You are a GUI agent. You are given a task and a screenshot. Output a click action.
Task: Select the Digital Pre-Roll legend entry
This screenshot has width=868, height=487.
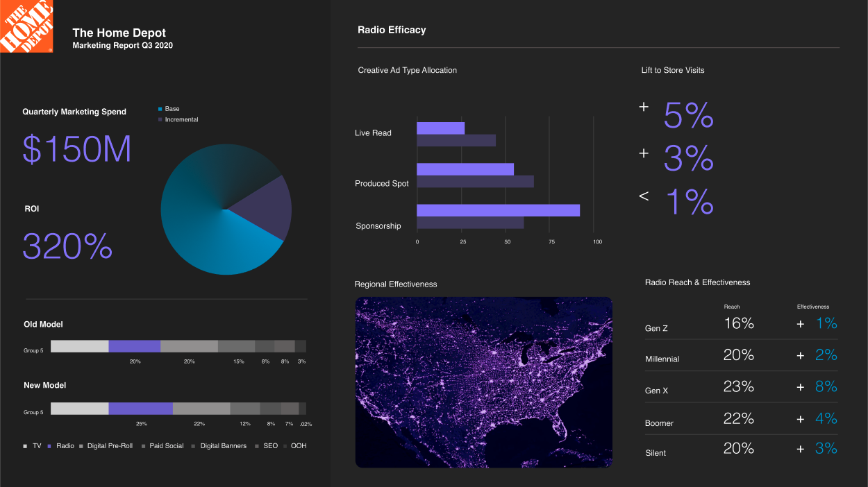point(106,446)
